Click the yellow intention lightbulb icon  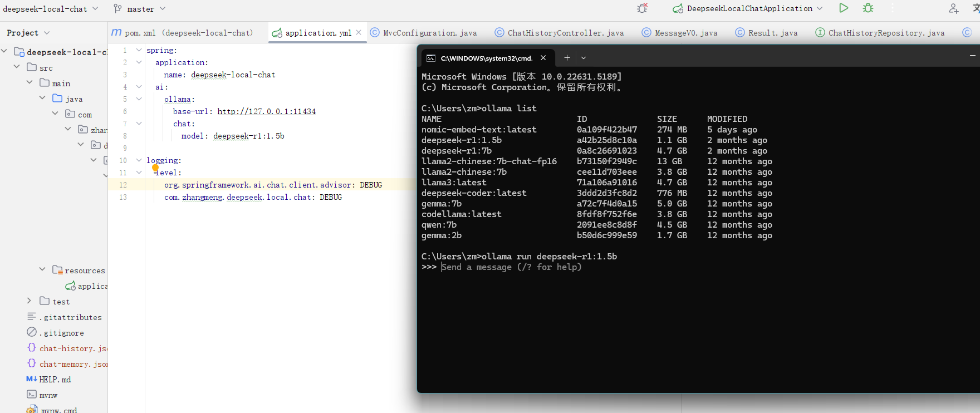155,168
